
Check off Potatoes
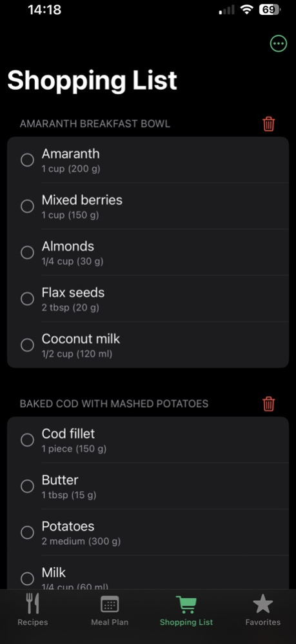[x=27, y=533]
